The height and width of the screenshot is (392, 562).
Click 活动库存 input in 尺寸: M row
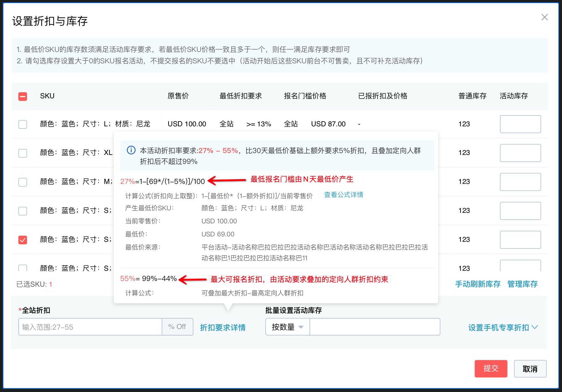520,182
